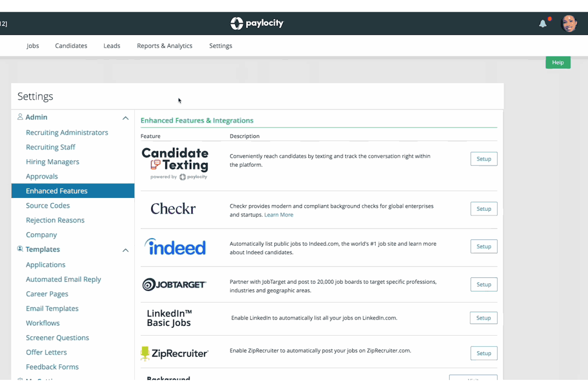
Task: Click the Paylocity logo in header
Action: point(257,23)
